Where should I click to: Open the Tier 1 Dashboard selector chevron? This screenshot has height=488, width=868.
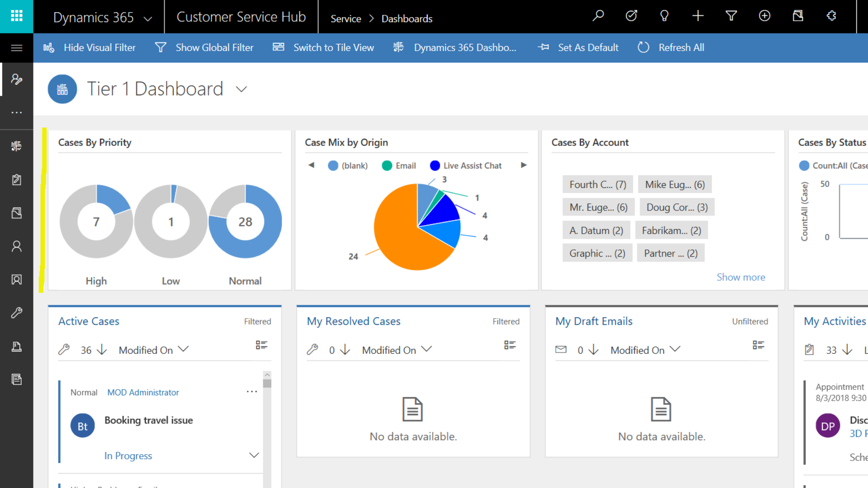(241, 89)
